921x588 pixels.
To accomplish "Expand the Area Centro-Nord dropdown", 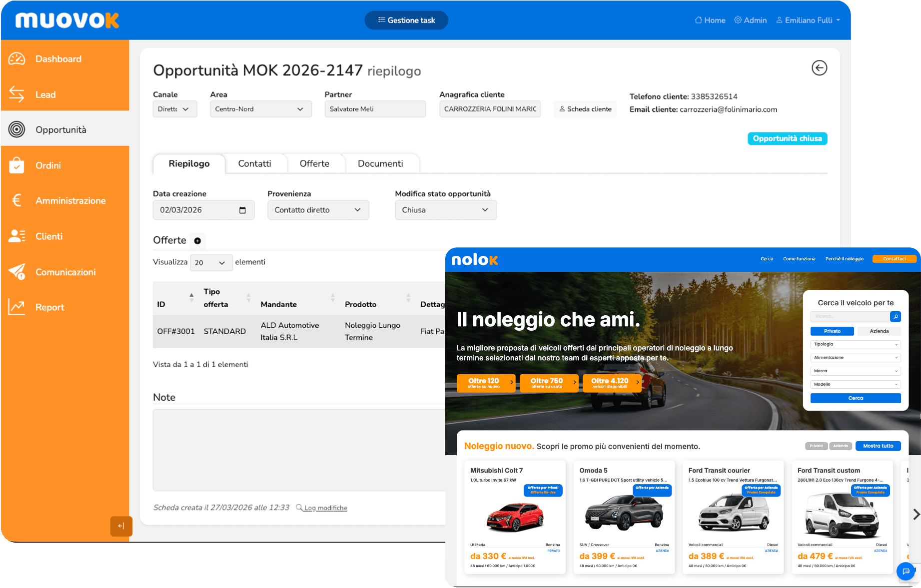I will 260,109.
